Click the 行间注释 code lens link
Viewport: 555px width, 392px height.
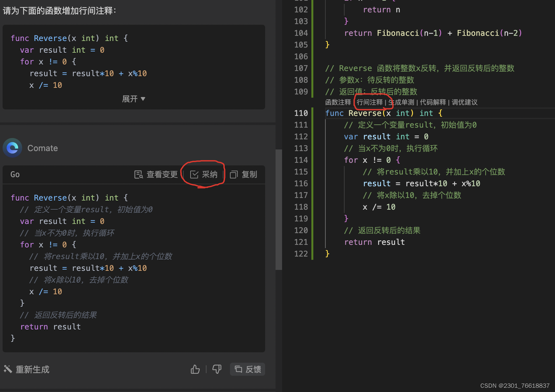[370, 102]
